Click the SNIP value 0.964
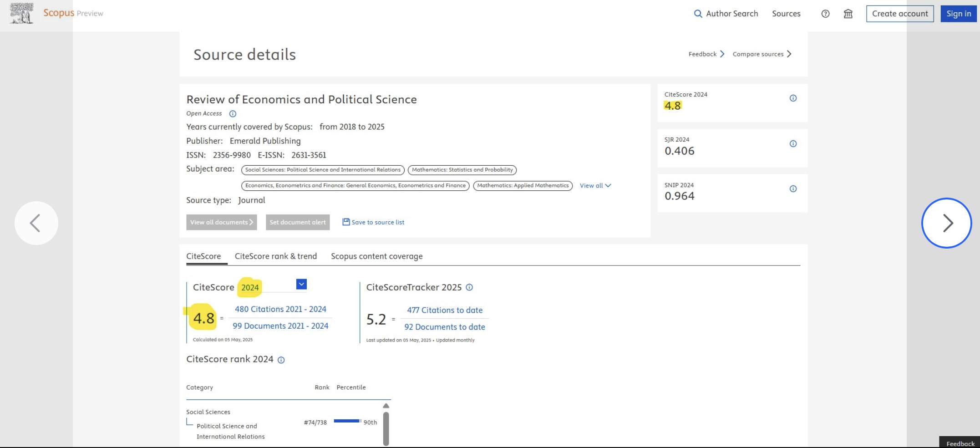This screenshot has height=448, width=980. click(x=679, y=196)
